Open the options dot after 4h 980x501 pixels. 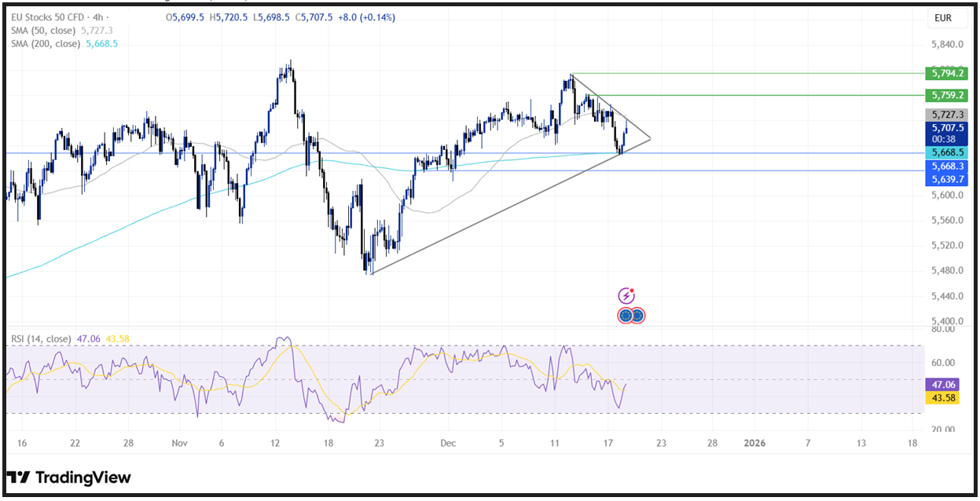coord(107,17)
